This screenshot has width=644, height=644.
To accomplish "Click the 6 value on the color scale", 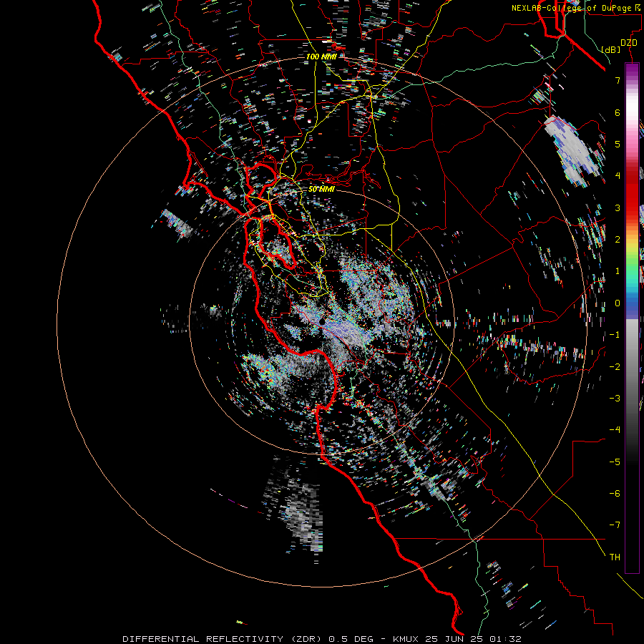I will point(618,112).
